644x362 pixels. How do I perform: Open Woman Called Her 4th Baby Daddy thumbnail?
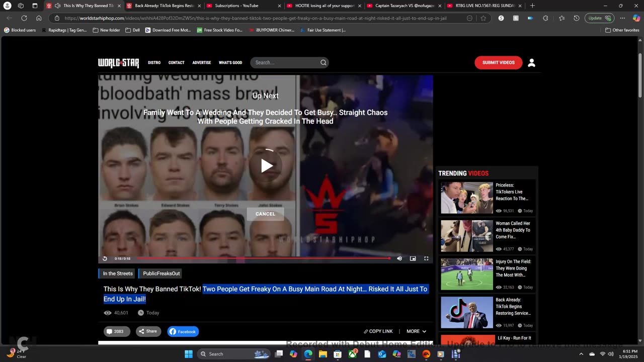tap(467, 236)
